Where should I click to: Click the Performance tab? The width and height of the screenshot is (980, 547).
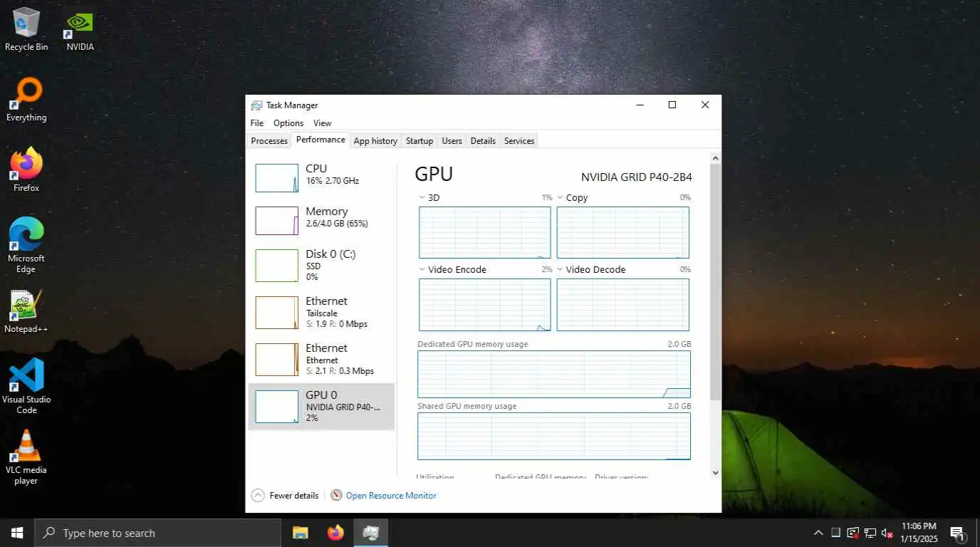[x=320, y=140]
